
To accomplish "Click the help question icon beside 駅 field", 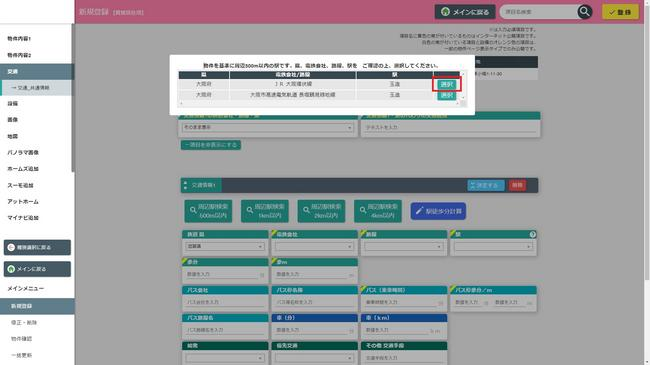I will click(x=533, y=234).
